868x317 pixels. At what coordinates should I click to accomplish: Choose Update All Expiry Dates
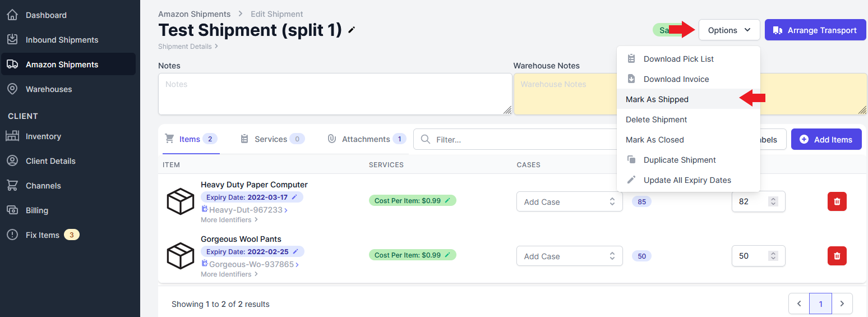(688, 180)
